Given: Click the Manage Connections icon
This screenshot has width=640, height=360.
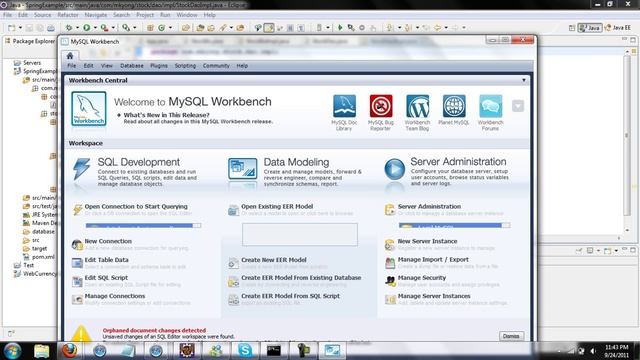Looking at the screenshot, I should pyautogui.click(x=77, y=299).
